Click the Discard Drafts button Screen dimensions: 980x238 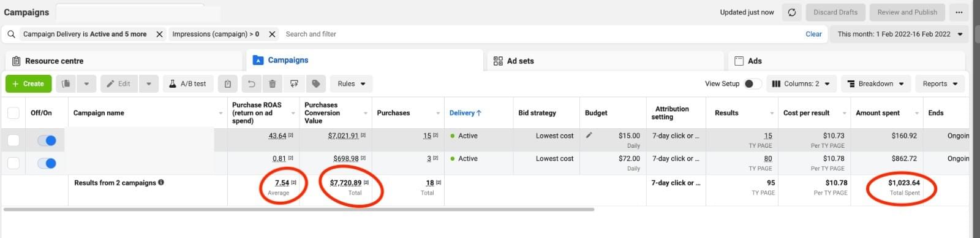[x=835, y=12]
